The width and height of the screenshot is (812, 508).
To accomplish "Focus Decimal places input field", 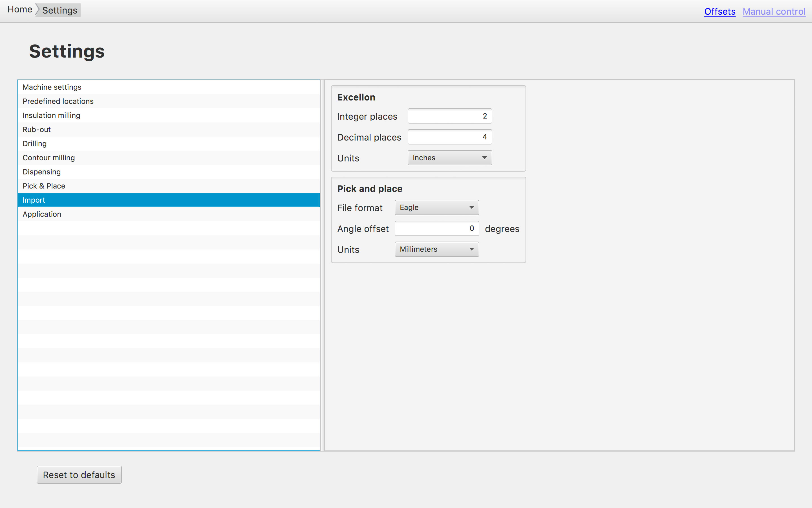I will (450, 137).
